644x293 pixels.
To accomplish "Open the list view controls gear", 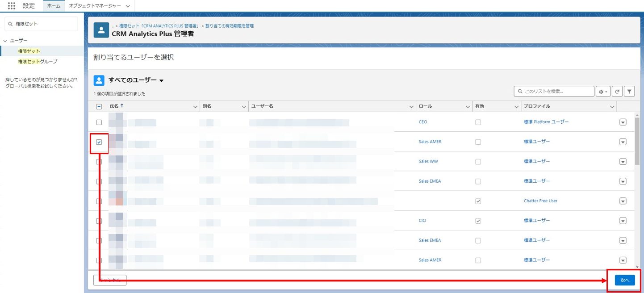I will [603, 91].
